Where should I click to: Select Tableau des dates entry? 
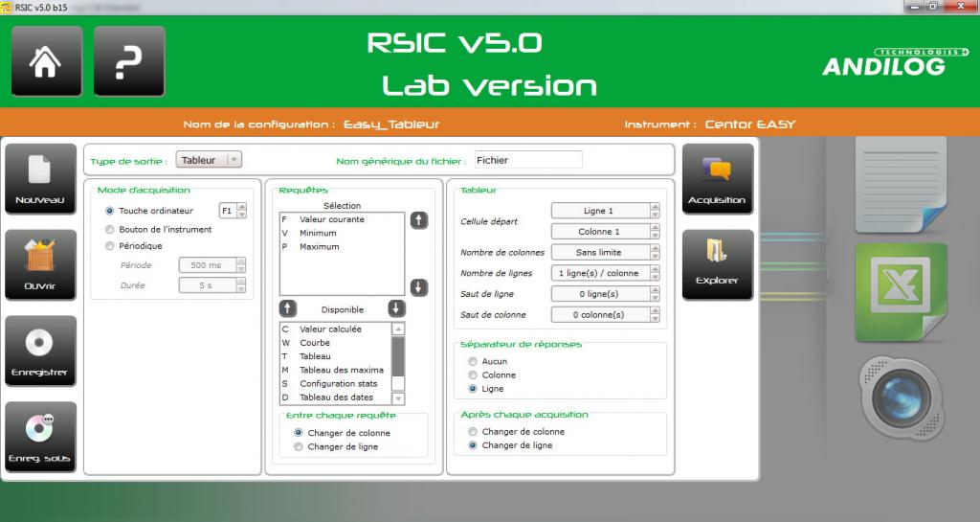tap(336, 397)
